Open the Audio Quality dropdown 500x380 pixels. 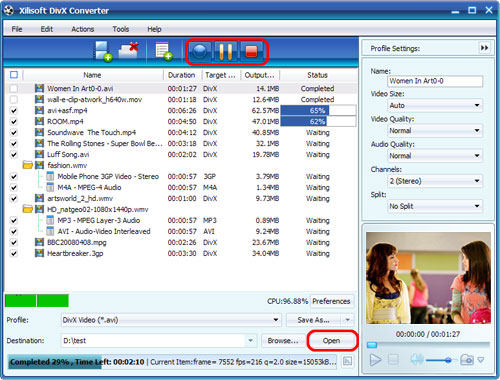tap(435, 156)
